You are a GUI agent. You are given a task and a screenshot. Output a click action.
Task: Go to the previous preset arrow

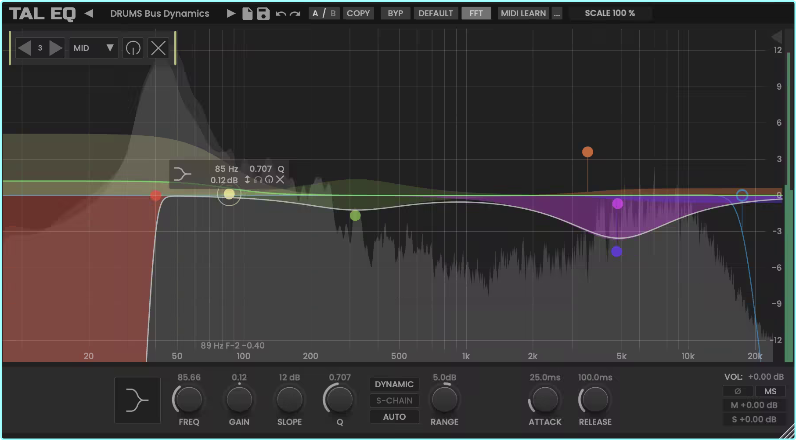(x=88, y=14)
